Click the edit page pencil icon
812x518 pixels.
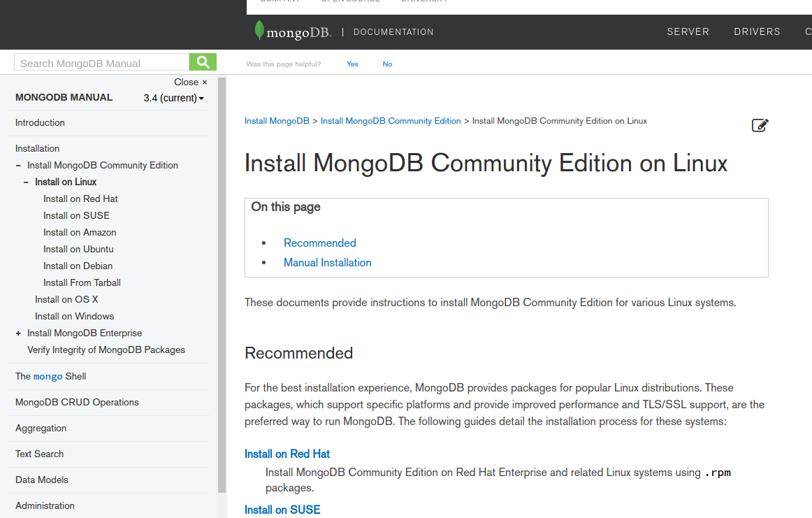(760, 125)
